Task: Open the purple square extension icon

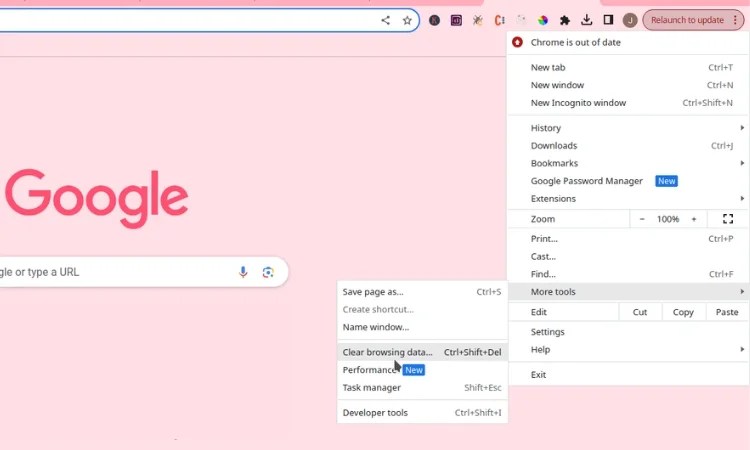Action: [x=456, y=20]
